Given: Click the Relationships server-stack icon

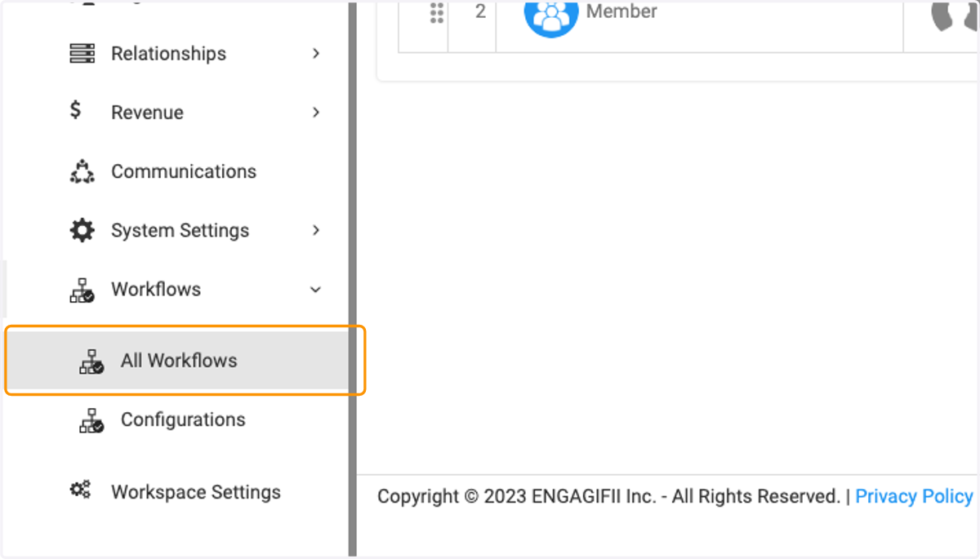Looking at the screenshot, I should 82,54.
